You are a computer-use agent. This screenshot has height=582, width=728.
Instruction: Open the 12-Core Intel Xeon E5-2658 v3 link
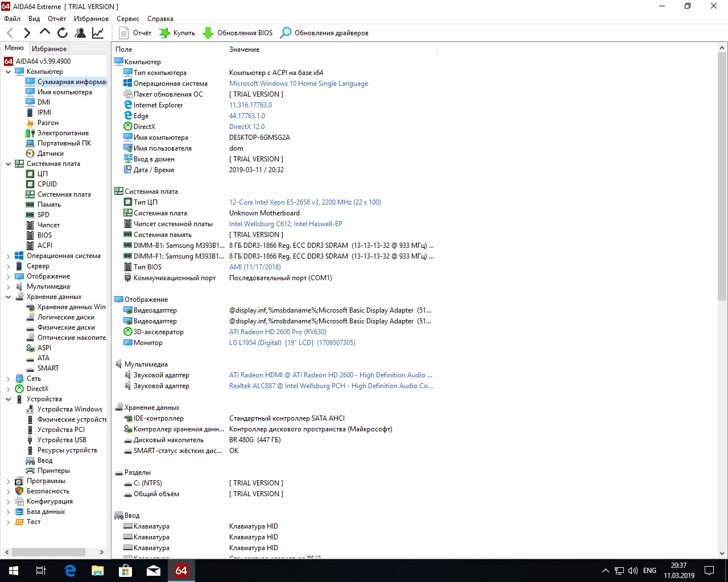[x=305, y=202]
